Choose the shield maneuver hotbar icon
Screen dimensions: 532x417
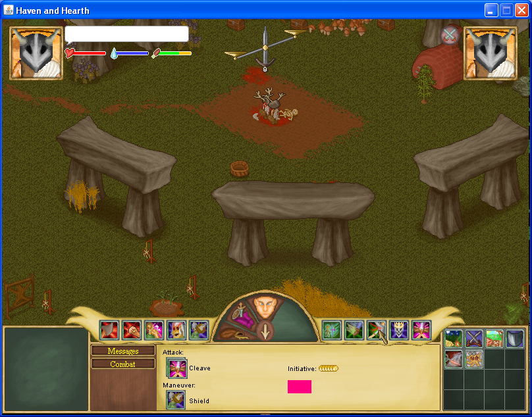click(x=198, y=330)
